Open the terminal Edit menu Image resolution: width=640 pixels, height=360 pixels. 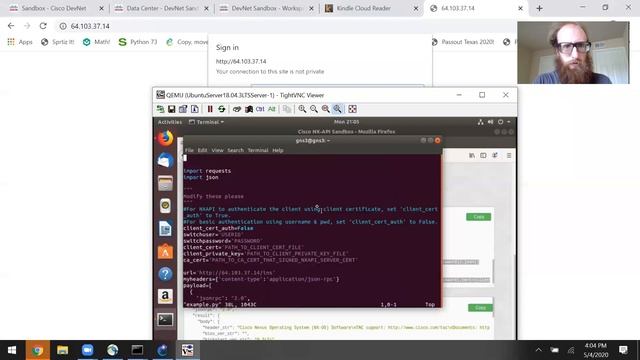coord(202,150)
